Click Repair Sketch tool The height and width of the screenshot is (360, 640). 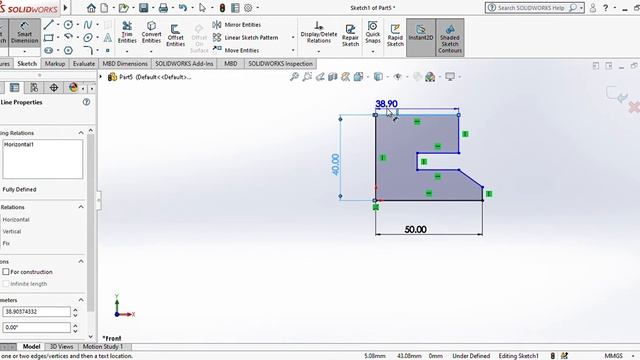pos(350,35)
